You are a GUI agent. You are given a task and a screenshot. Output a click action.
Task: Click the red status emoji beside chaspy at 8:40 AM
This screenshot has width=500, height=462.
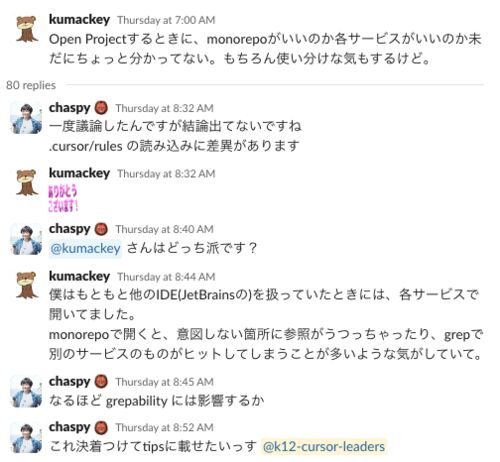point(101,229)
